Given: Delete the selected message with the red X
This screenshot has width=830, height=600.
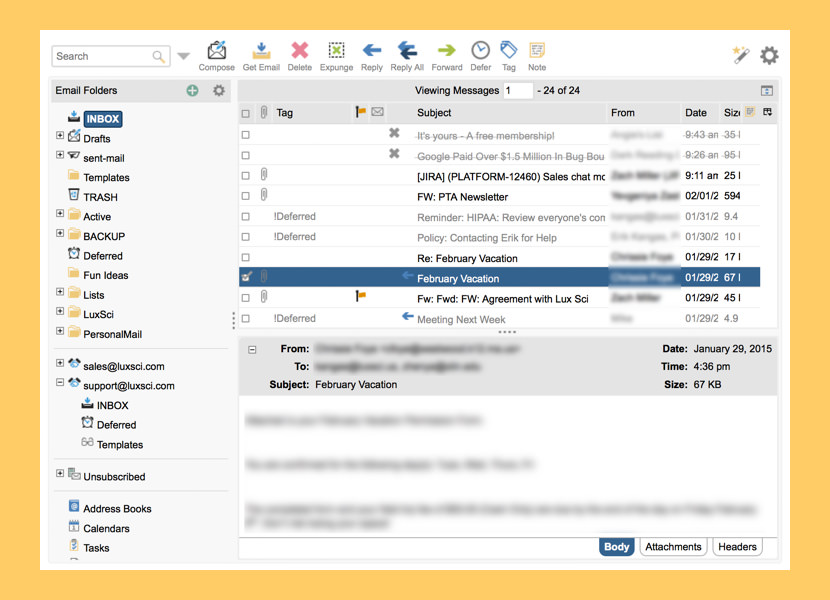Looking at the screenshot, I should [x=300, y=50].
